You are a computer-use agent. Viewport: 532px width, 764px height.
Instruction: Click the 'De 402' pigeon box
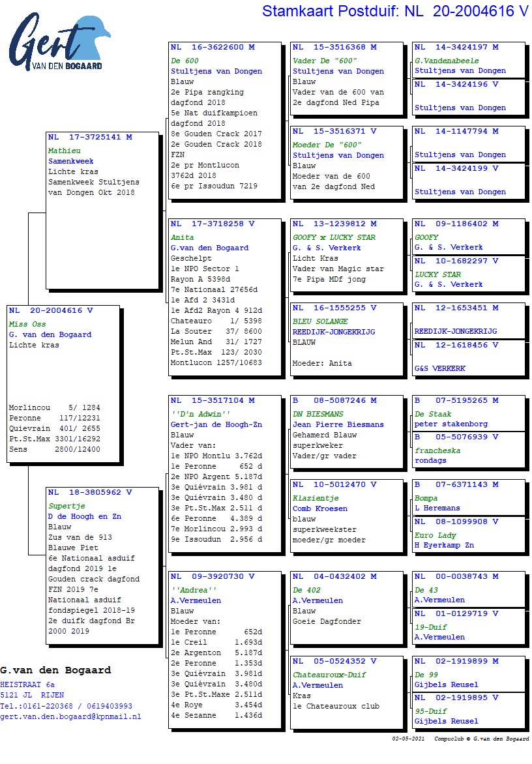click(x=346, y=607)
